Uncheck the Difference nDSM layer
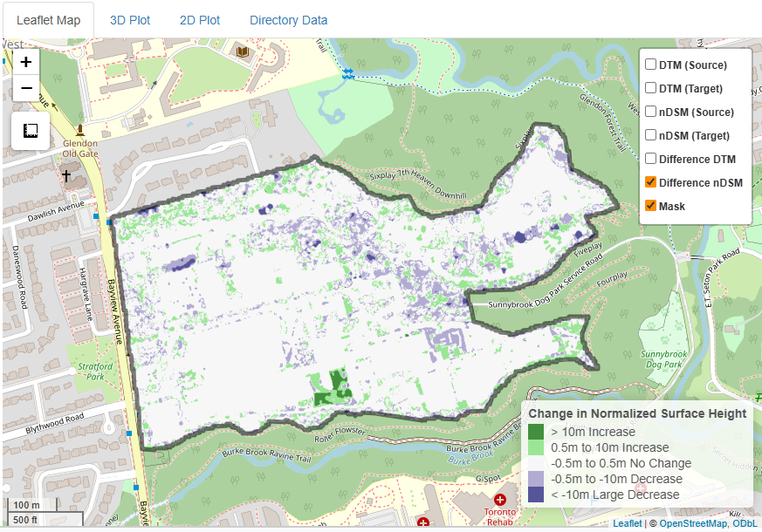 tap(649, 182)
